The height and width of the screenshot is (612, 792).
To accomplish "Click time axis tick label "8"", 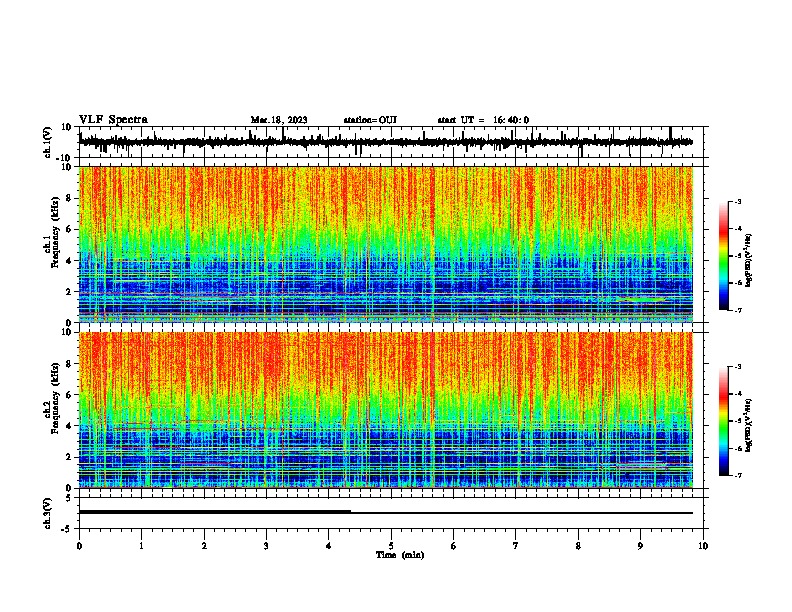I will coord(578,546).
